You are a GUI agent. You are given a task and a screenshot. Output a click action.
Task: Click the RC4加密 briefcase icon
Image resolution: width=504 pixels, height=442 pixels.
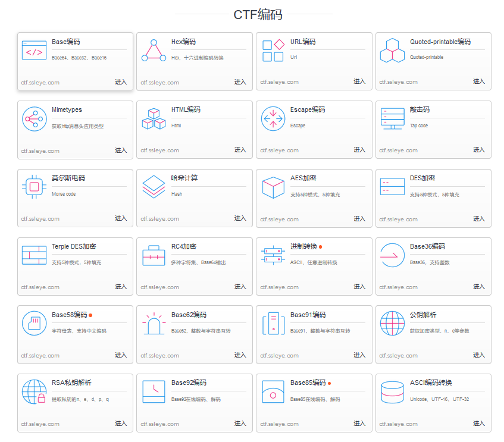point(154,256)
